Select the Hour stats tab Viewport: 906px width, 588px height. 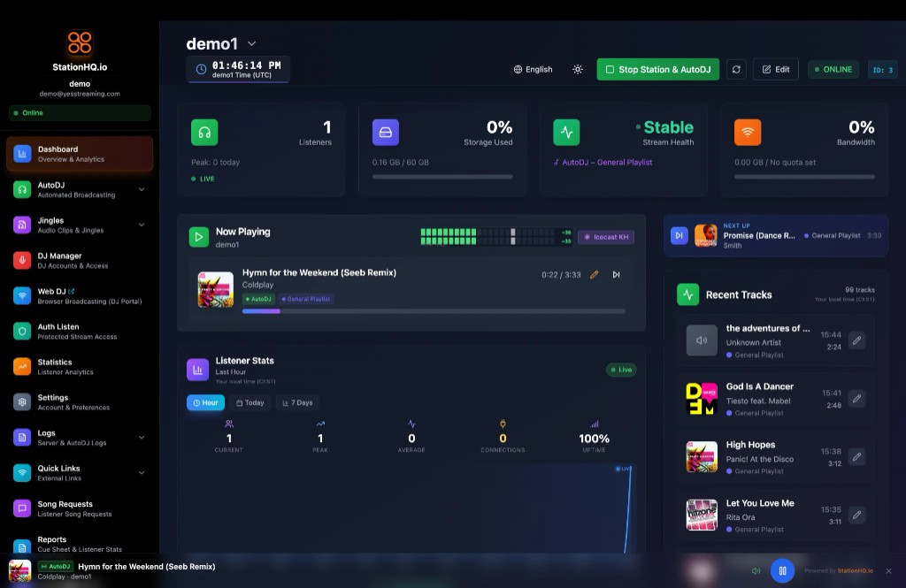pyautogui.click(x=205, y=402)
